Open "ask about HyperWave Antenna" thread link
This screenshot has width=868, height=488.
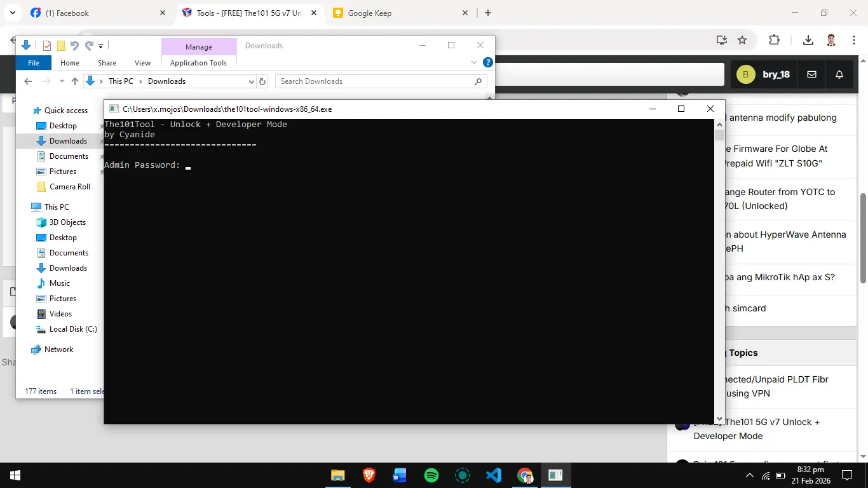785,241
